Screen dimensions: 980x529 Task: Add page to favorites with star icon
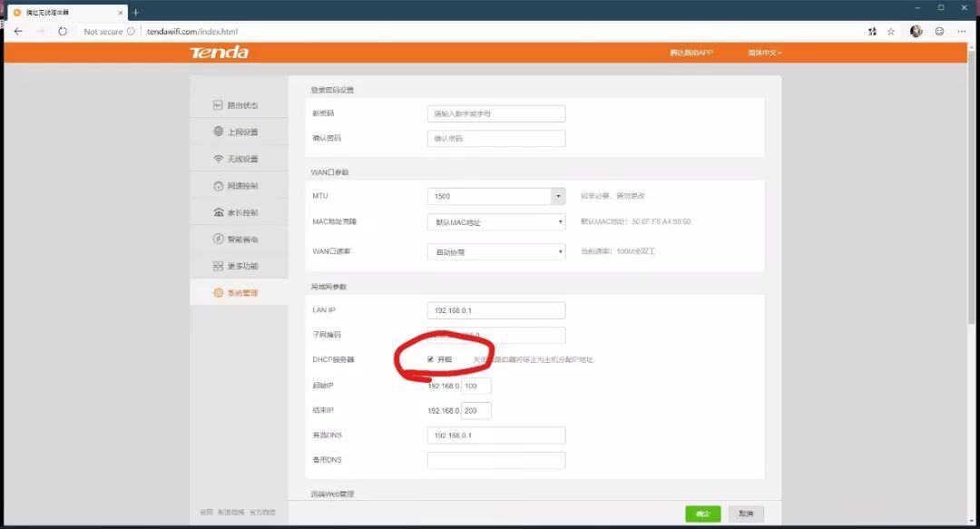891,31
